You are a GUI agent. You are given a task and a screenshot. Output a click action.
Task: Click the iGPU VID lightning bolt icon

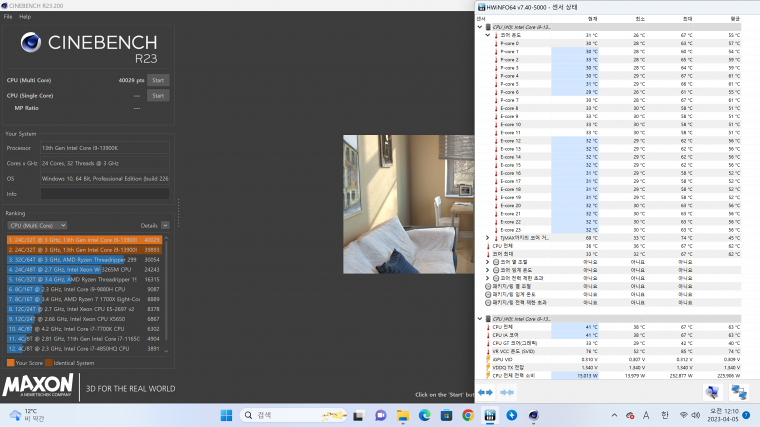pyautogui.click(x=488, y=359)
